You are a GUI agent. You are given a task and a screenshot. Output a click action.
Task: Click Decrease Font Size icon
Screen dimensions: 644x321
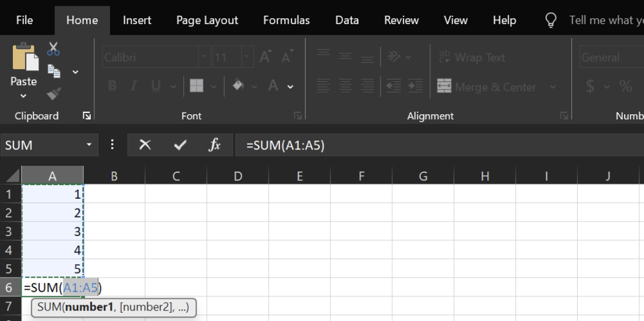[287, 57]
